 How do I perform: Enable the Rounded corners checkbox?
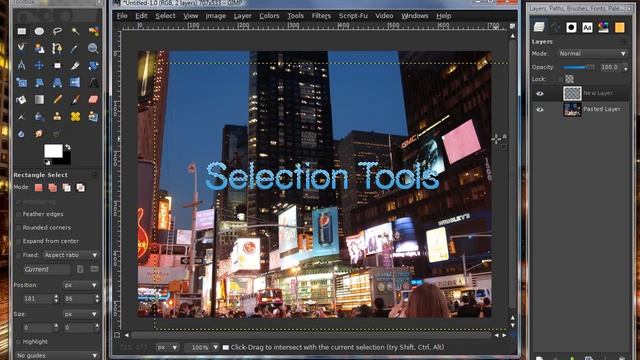[x=18, y=228]
